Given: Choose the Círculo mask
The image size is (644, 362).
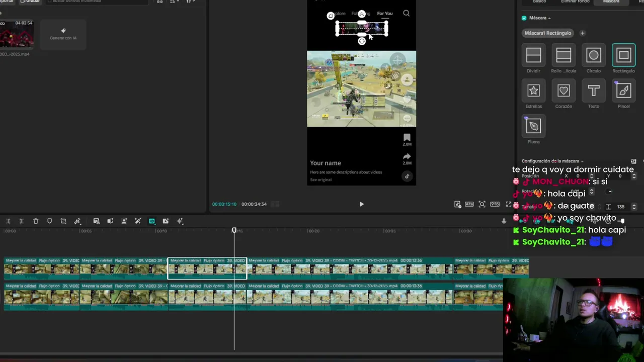Looking at the screenshot, I should 594,55.
